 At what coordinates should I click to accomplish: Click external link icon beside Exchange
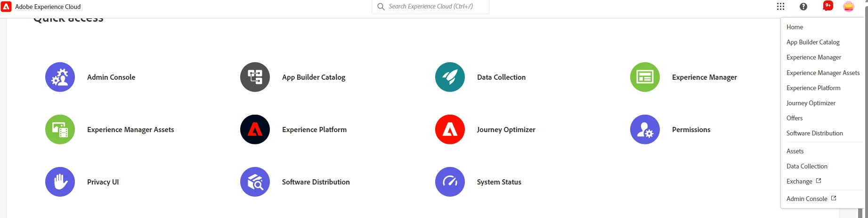819,181
